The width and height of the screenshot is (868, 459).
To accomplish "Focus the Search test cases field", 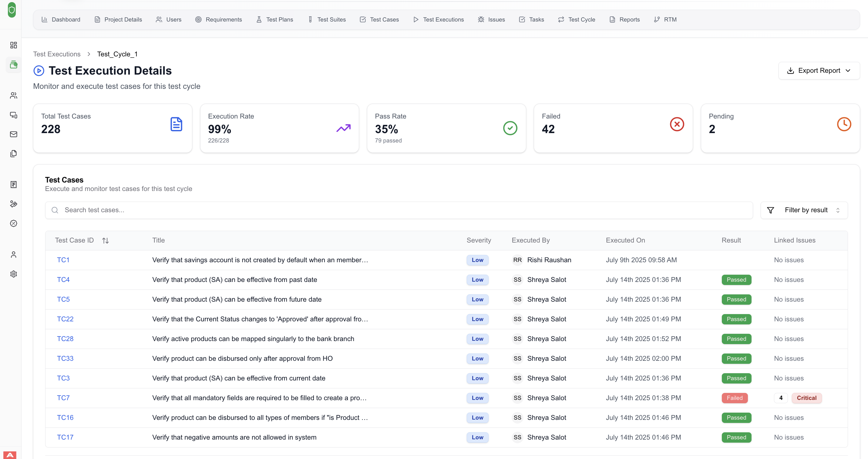I will tap(399, 210).
